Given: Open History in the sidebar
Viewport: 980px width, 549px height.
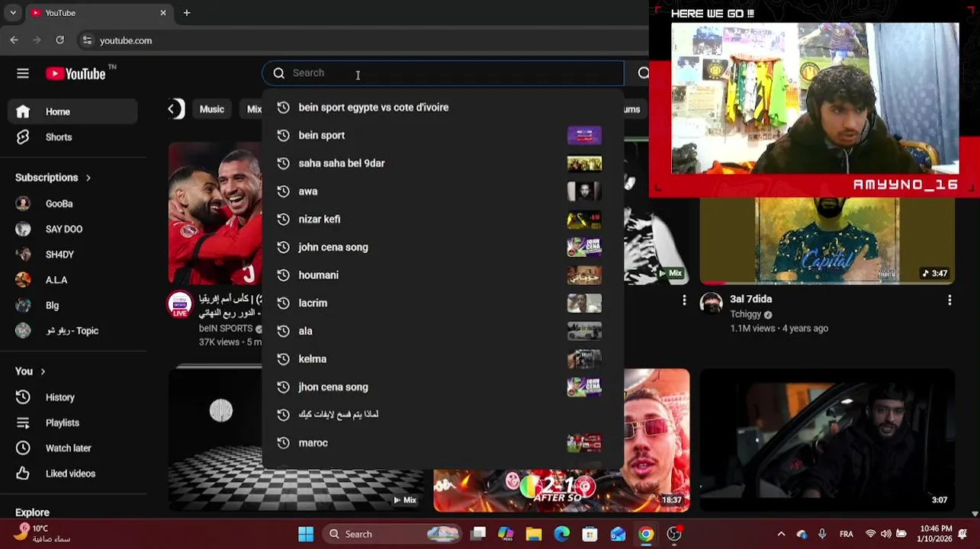Looking at the screenshot, I should (73, 397).
